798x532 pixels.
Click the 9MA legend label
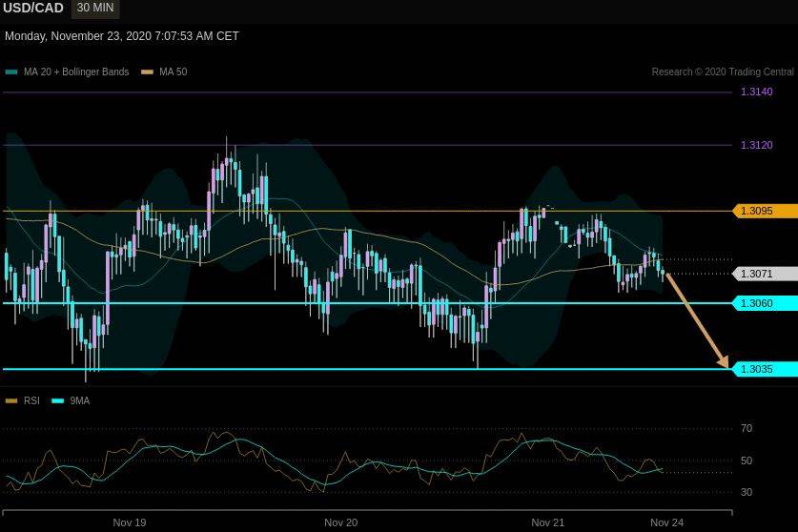80,400
